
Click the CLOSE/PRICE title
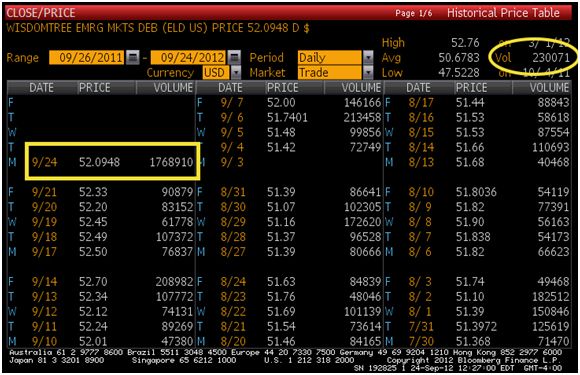[x=41, y=13]
